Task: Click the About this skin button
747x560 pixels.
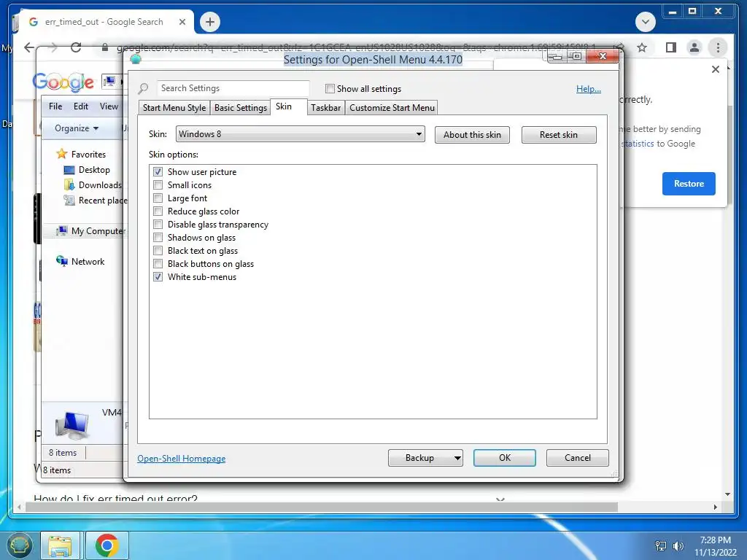Action: 472,135
